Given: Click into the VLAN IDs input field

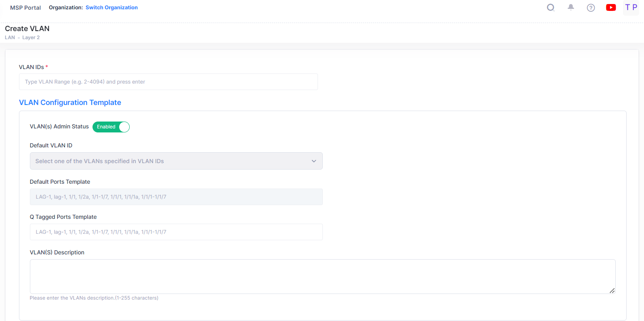Looking at the screenshot, I should click(x=168, y=82).
